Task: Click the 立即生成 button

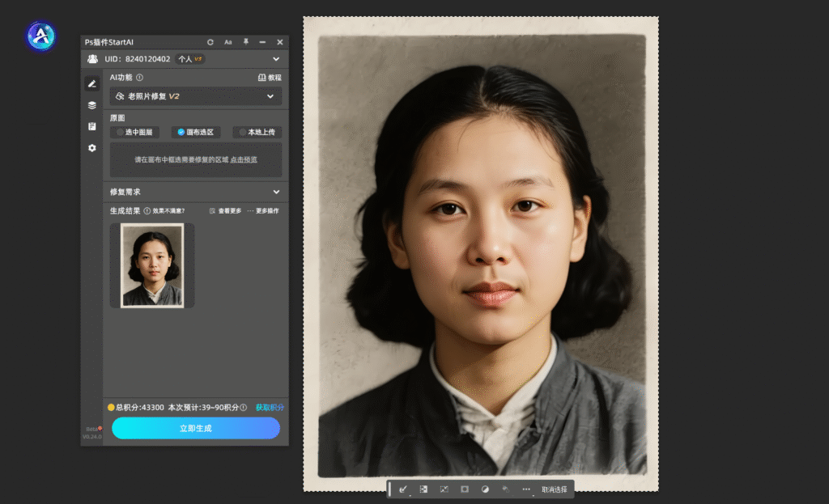Action: coord(196,428)
